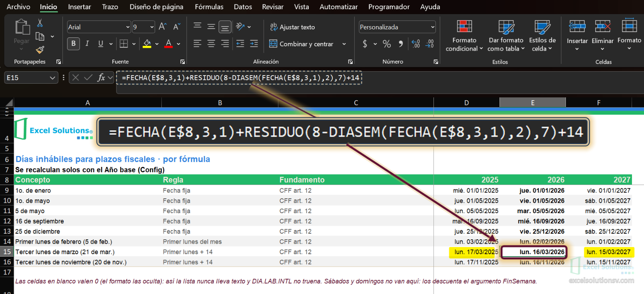The image size is (644, 294).
Task: Increase font size with the larger A icon
Action: (163, 27)
